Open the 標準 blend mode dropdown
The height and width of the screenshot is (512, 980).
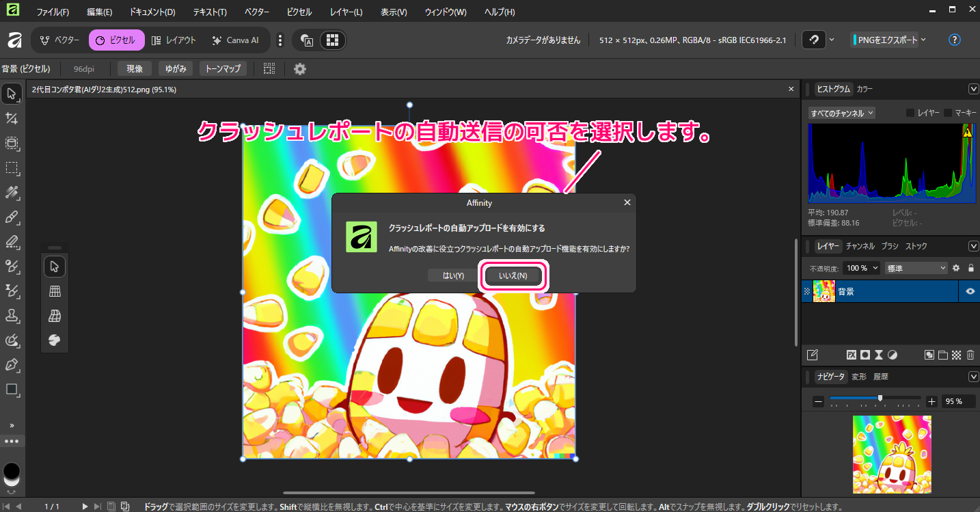pos(916,268)
